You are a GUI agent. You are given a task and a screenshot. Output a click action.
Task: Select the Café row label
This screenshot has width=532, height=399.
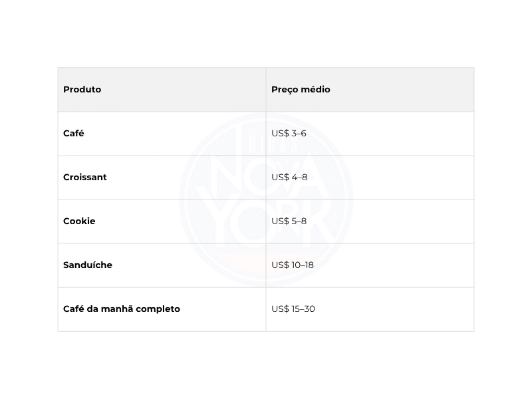tap(74, 134)
